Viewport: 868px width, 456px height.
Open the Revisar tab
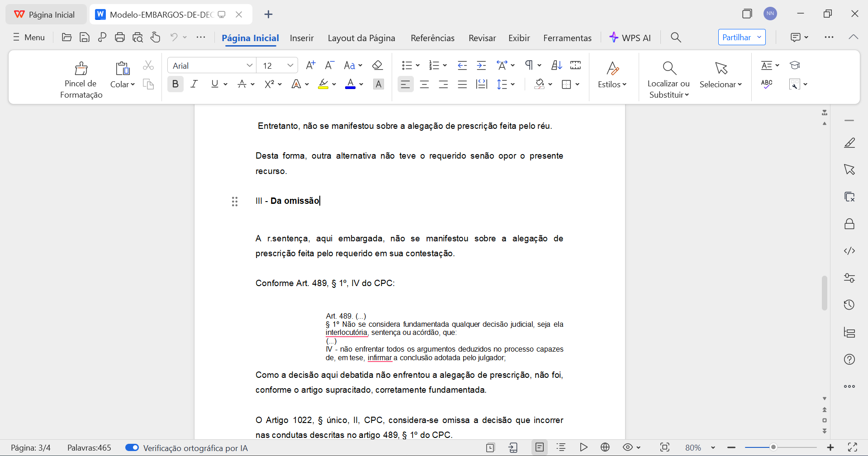[x=482, y=38]
